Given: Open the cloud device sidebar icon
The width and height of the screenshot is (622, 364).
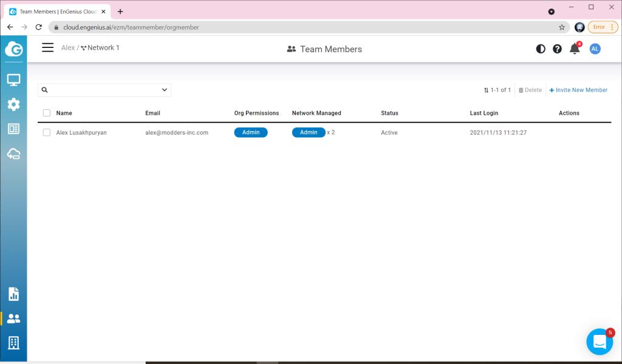Looking at the screenshot, I should click(x=13, y=153).
